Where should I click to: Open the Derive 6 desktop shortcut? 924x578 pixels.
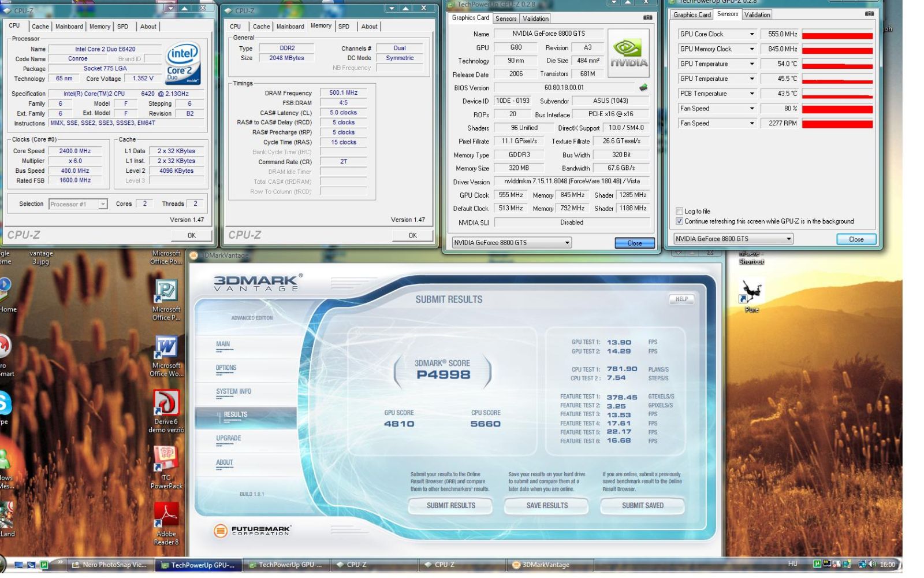coord(166,411)
